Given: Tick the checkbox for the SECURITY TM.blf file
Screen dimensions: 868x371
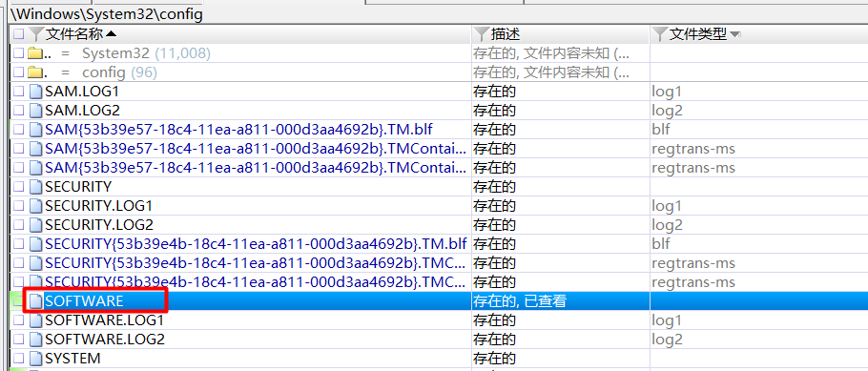Looking at the screenshot, I should pos(19,243).
